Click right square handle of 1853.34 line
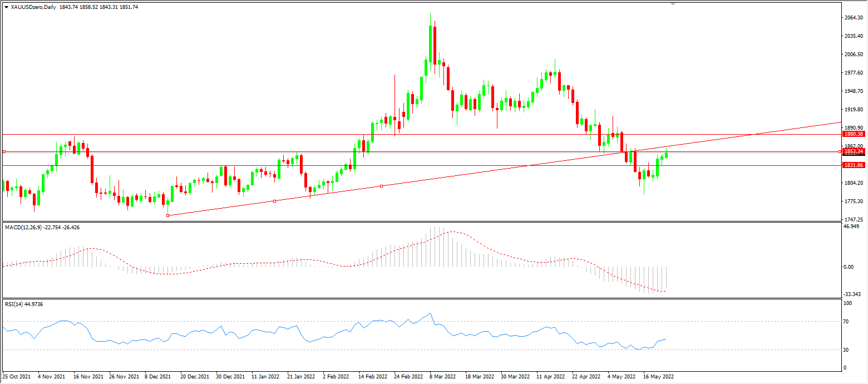Viewport: 868px width, 384px height. [840, 151]
